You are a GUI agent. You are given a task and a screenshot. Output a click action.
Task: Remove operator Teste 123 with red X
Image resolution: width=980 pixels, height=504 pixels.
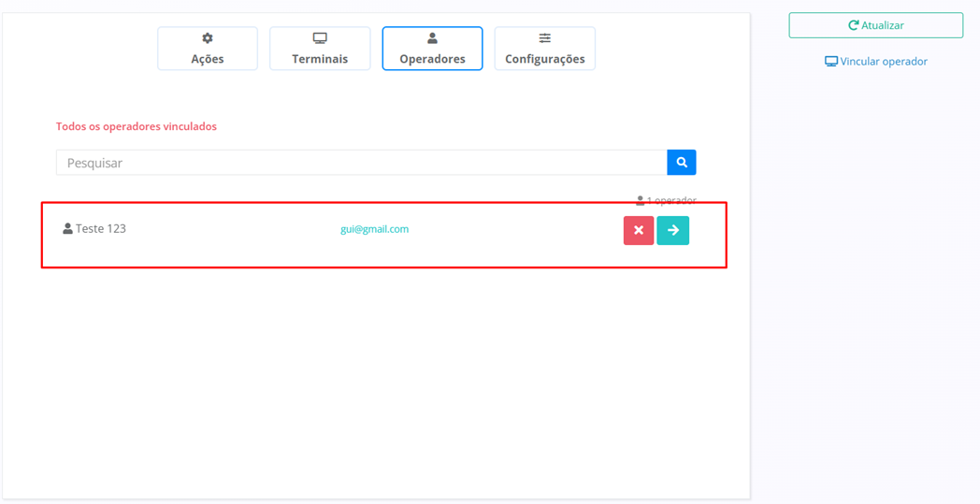[x=639, y=230]
